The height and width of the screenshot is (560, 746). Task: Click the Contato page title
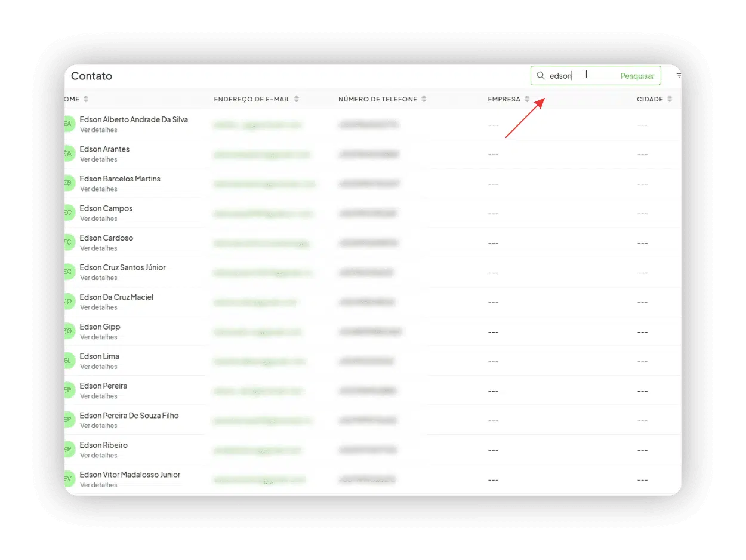click(91, 76)
